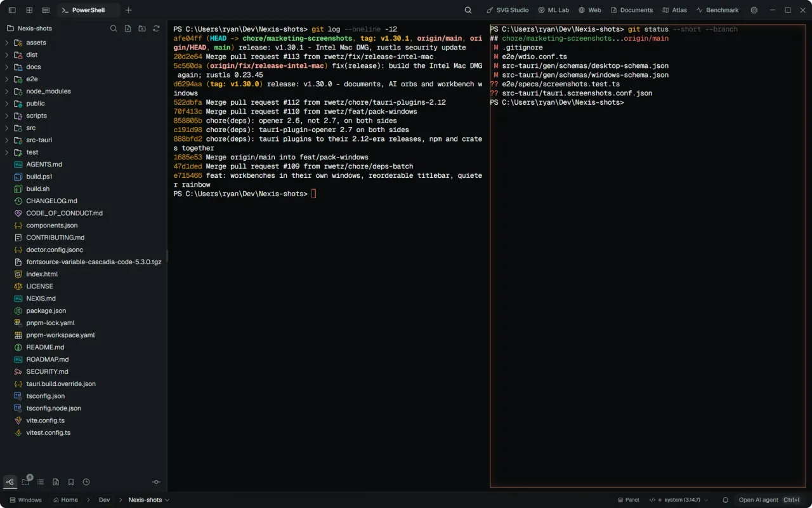812x508 pixels.
Task: Select the PowerShell tab
Action: coord(89,10)
